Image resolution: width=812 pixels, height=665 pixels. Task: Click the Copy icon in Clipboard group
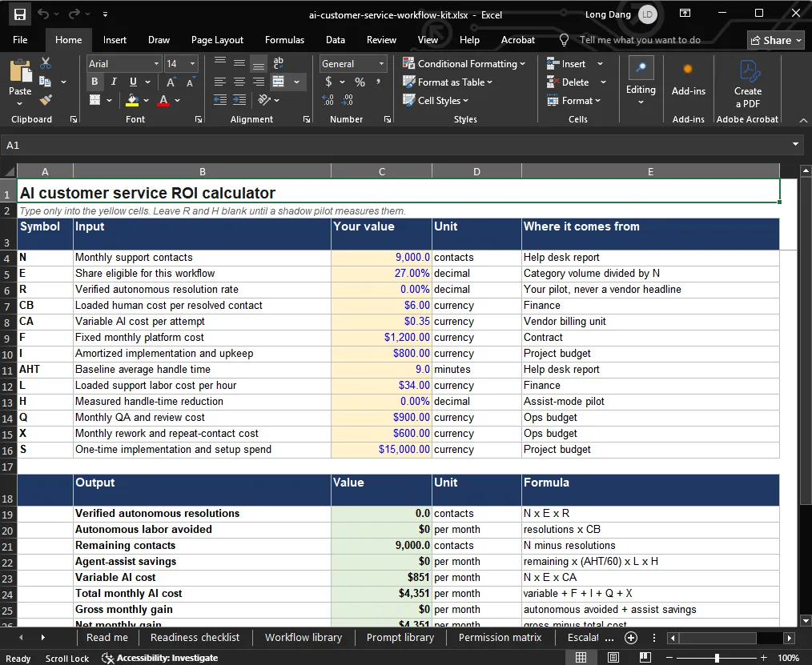pos(45,82)
